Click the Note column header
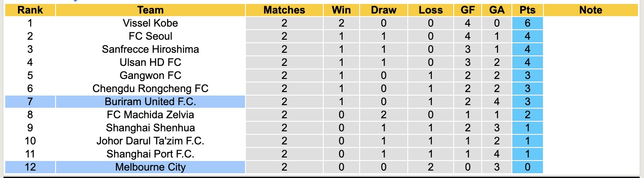This screenshot has width=644, height=178. click(591, 10)
